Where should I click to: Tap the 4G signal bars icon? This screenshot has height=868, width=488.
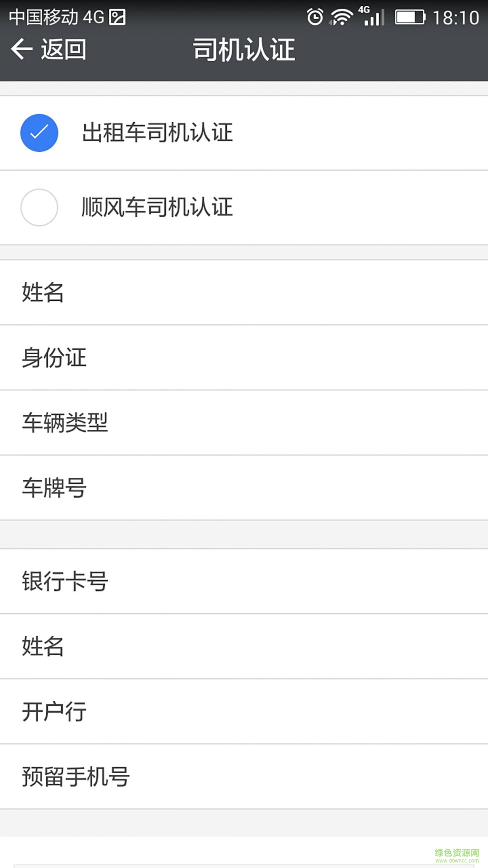(372, 17)
